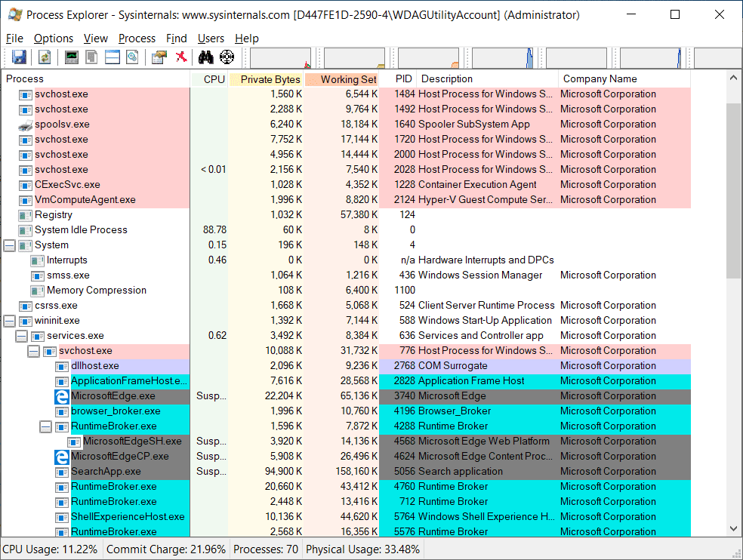Click the Save floppy disk toolbar icon
743x560 pixels.
coord(19,57)
